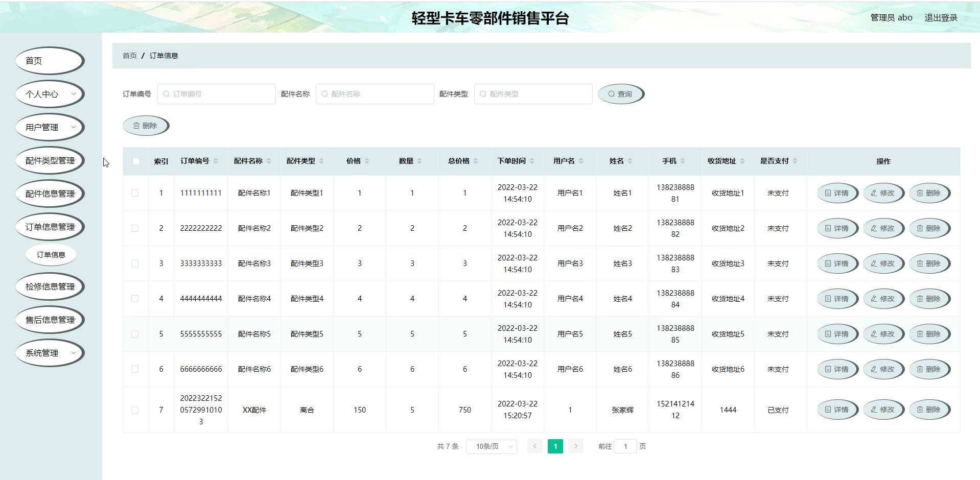The height and width of the screenshot is (480, 980).
Task: Click 修改 for the XX配件 order row
Action: click(x=882, y=410)
